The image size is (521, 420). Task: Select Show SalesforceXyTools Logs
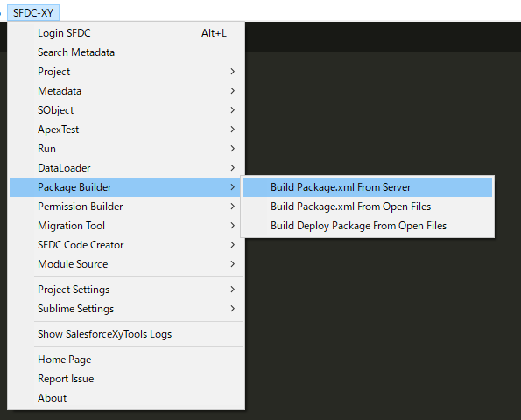click(x=126, y=334)
